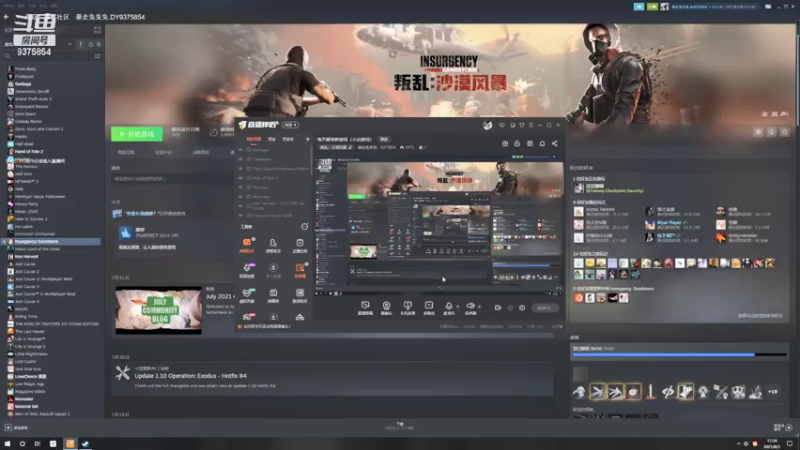Viewport: 800px width, 450px height.
Task: Click the add-a-game plus icon
Action: pyautogui.click(x=8, y=428)
